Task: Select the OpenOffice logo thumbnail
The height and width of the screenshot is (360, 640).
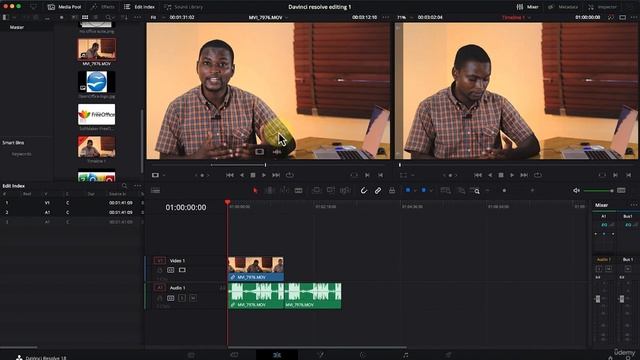Action: [x=97, y=82]
